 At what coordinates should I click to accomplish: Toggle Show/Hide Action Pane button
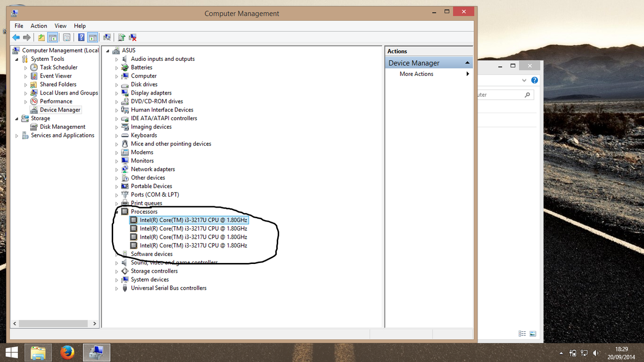tap(92, 37)
